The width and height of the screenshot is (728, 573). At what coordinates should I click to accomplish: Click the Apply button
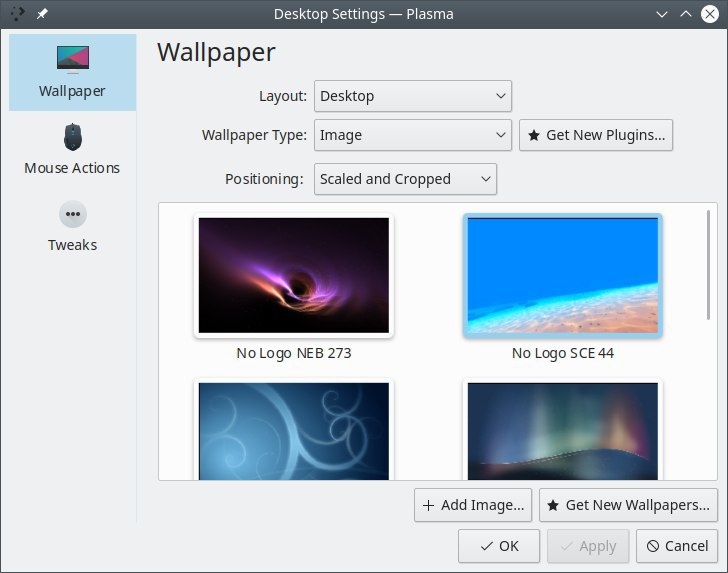click(588, 546)
